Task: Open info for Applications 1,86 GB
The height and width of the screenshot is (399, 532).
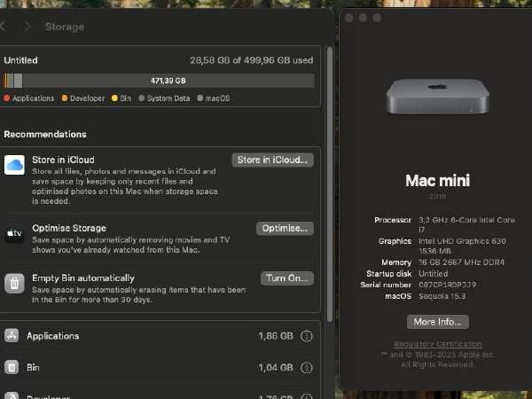Action: [x=307, y=336]
